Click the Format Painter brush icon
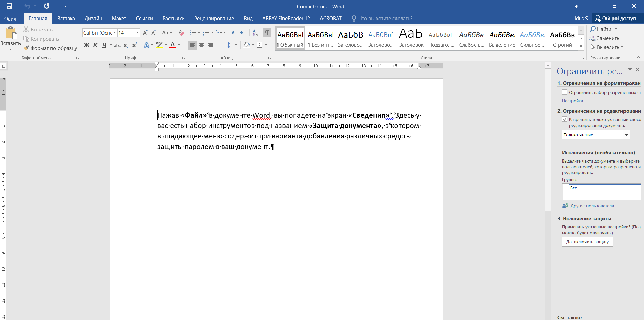644x320 pixels. point(26,48)
